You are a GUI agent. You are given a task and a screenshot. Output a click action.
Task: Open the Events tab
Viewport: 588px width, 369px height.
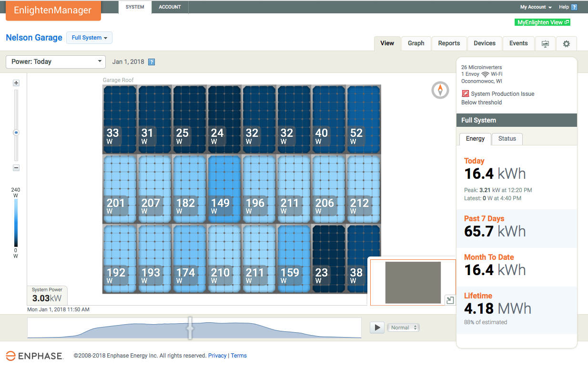point(518,43)
